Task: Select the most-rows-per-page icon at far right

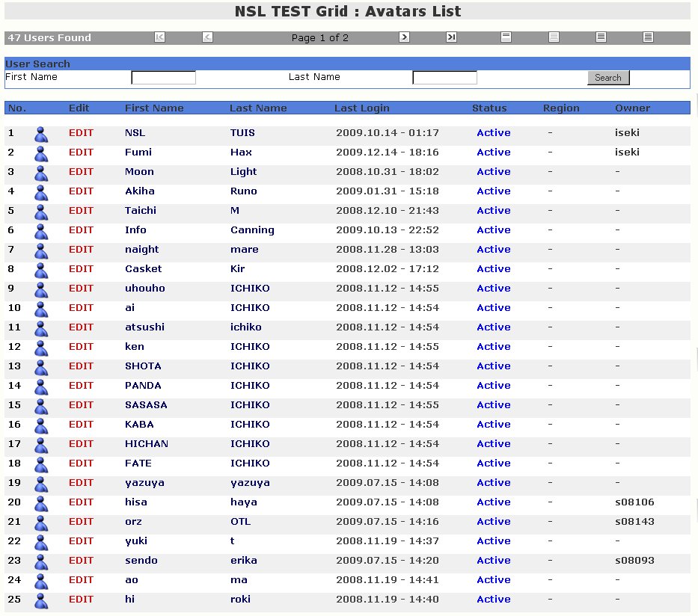Action: click(649, 37)
